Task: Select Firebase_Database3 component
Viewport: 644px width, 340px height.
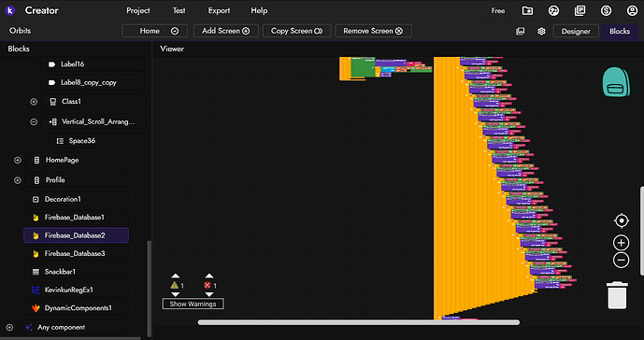Action: [77, 254]
